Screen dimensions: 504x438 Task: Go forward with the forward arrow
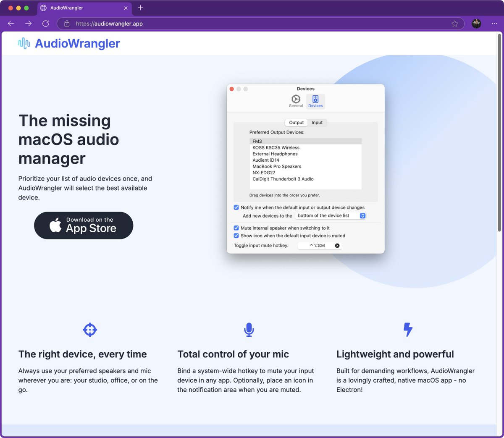[28, 24]
